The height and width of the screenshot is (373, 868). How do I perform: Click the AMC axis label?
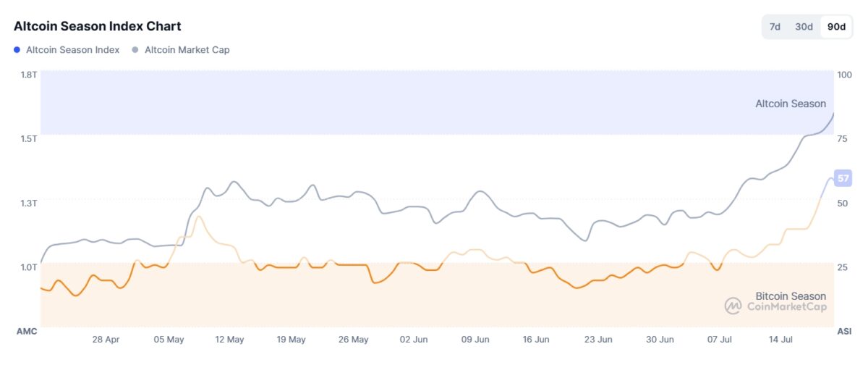click(x=26, y=331)
